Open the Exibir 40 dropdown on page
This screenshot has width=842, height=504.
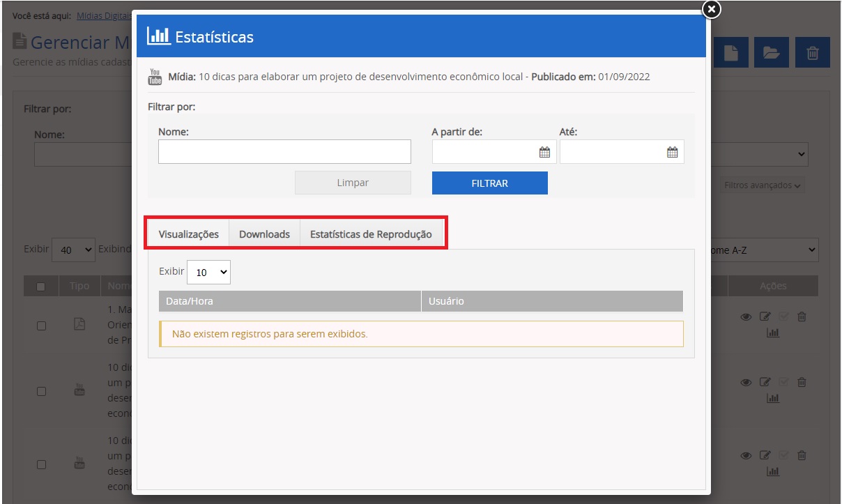point(74,249)
